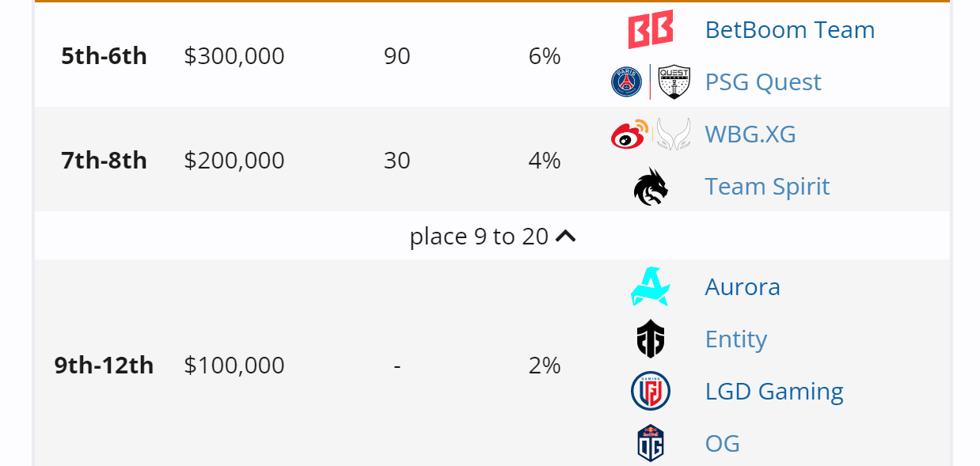Click the 9th-12th placement cell
This screenshot has width=980, height=466.
click(x=104, y=365)
